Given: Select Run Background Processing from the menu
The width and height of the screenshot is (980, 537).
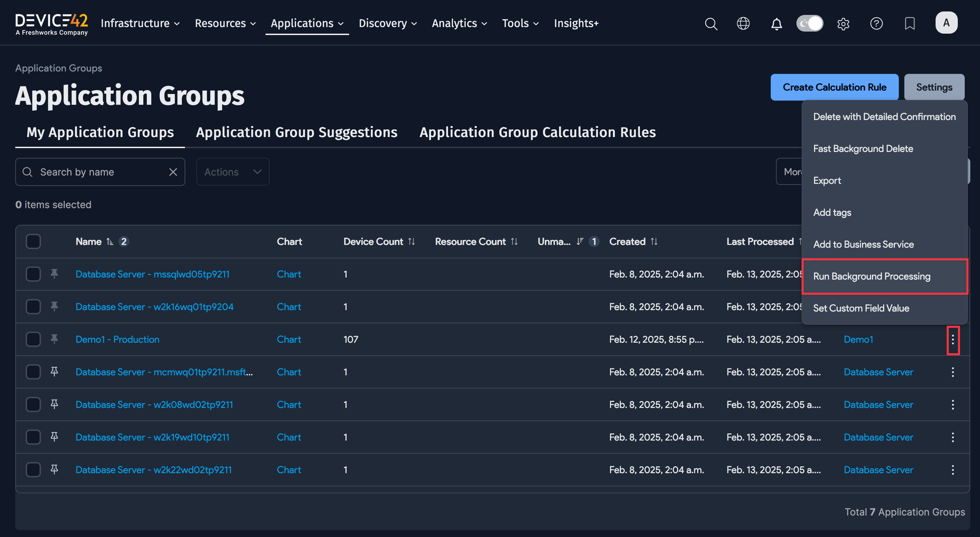Looking at the screenshot, I should [872, 276].
